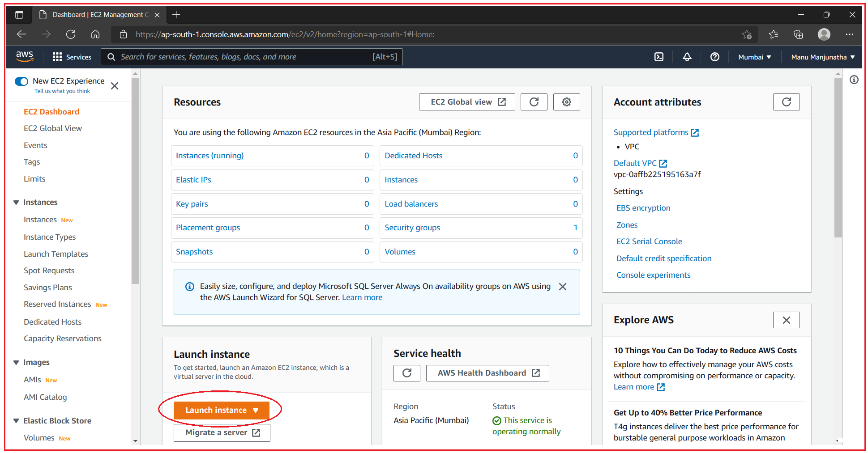
Task: Open the Manu Manjunatha account menu
Action: (822, 57)
